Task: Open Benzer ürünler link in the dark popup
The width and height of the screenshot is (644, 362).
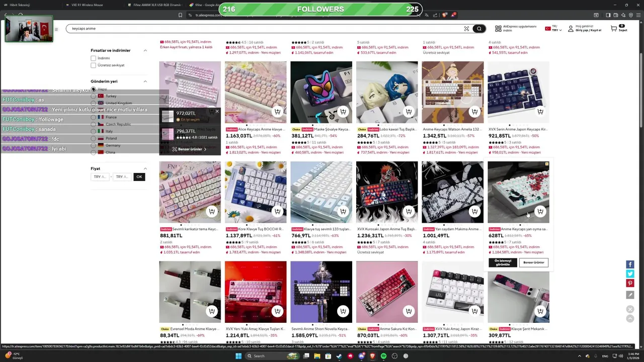Action: point(189,149)
